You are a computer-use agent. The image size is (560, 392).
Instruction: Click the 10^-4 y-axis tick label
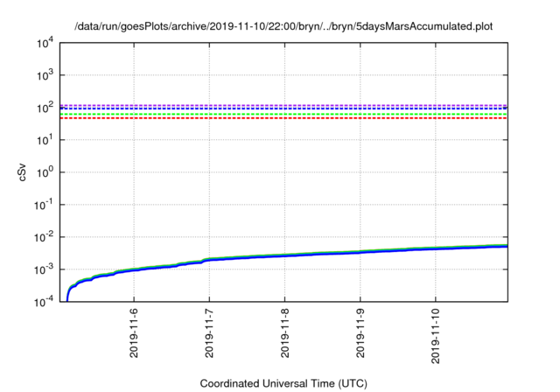(44, 302)
